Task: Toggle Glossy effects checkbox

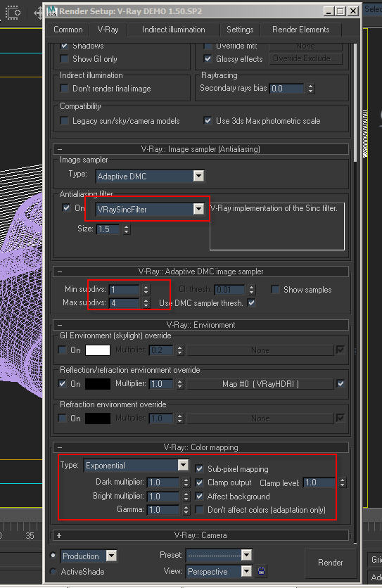Action: [x=208, y=58]
